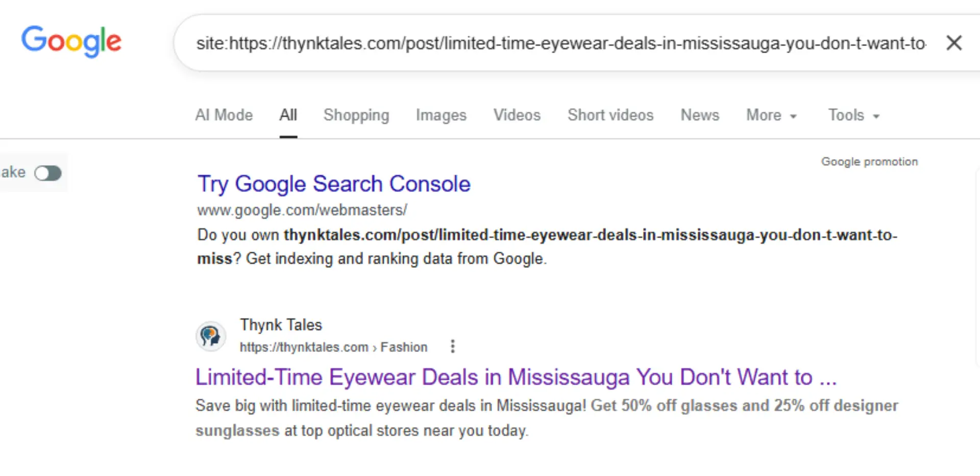This screenshot has width=980, height=476.
Task: Toggle the switch at left edge
Action: (x=47, y=173)
